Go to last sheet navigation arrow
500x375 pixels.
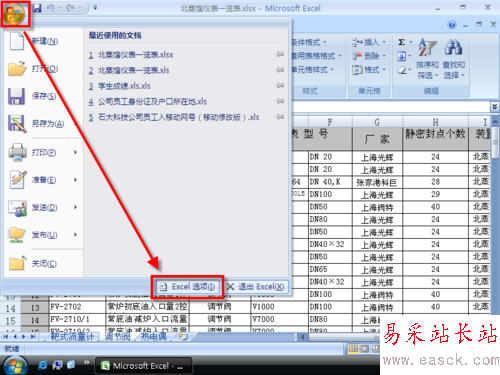point(33,337)
